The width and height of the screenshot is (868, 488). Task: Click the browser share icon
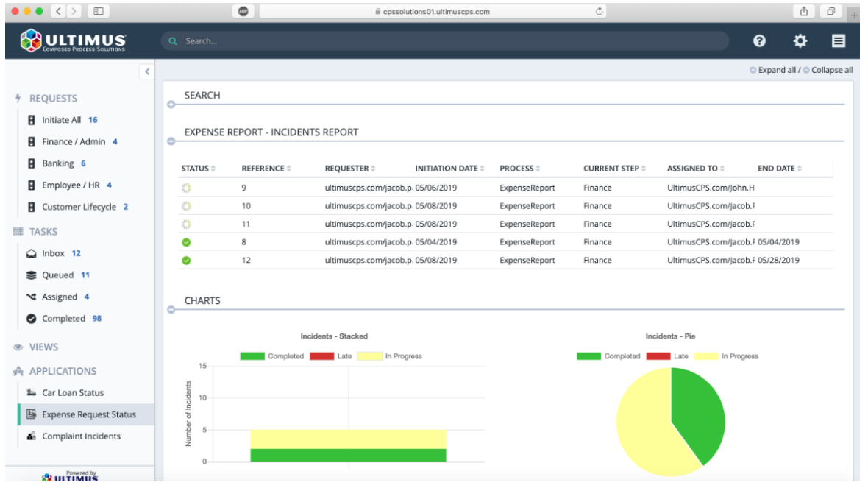coord(804,11)
